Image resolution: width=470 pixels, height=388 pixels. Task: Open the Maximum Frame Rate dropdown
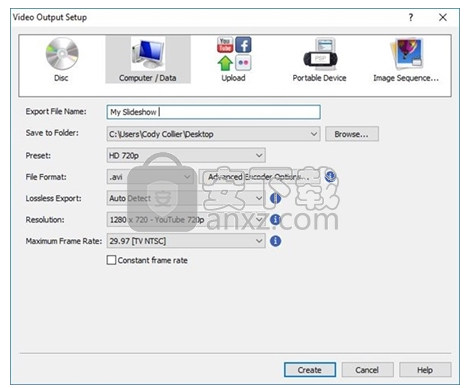186,241
